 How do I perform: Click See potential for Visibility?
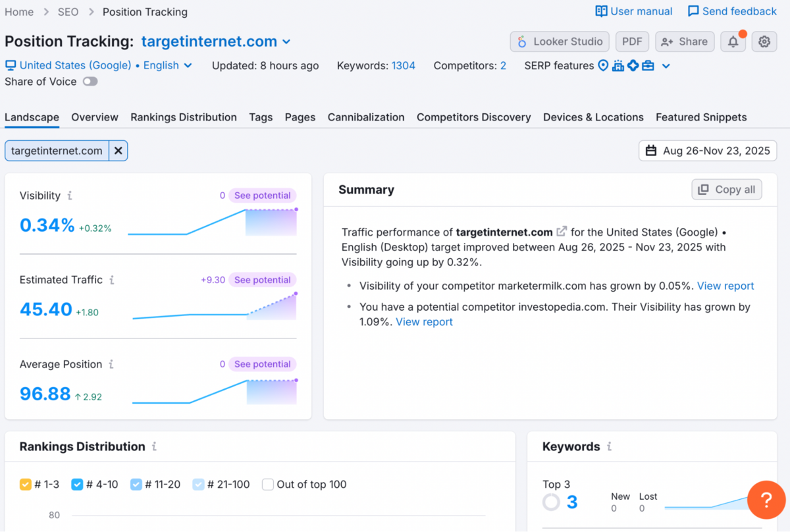(263, 196)
